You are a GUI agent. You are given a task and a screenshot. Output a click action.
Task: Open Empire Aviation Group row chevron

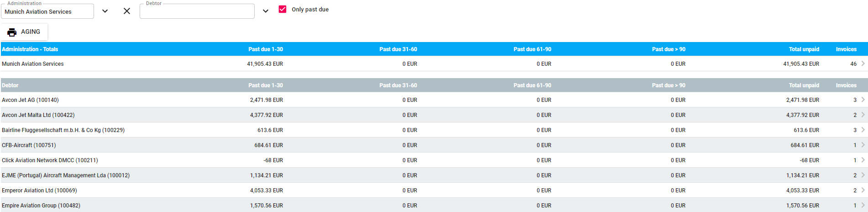pyautogui.click(x=863, y=205)
